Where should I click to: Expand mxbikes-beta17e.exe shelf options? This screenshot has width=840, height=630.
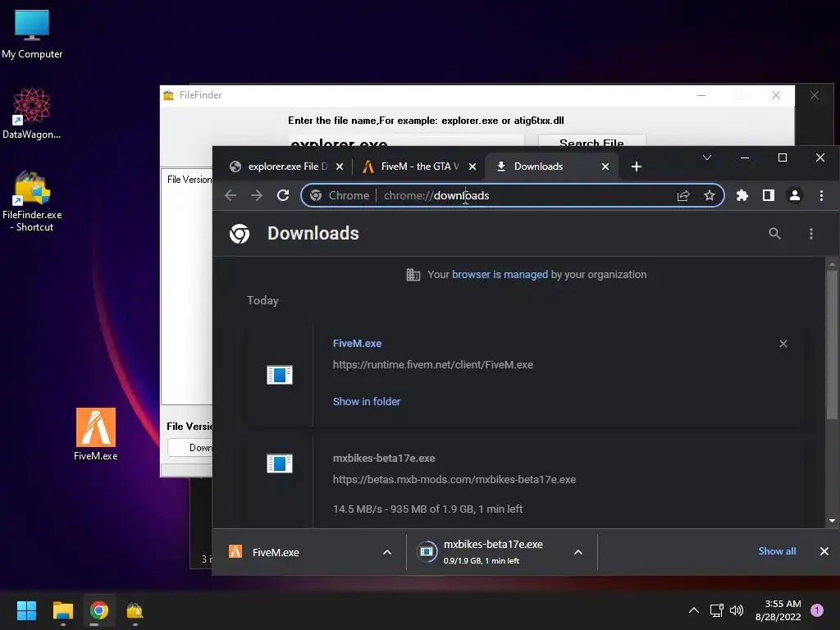point(578,552)
